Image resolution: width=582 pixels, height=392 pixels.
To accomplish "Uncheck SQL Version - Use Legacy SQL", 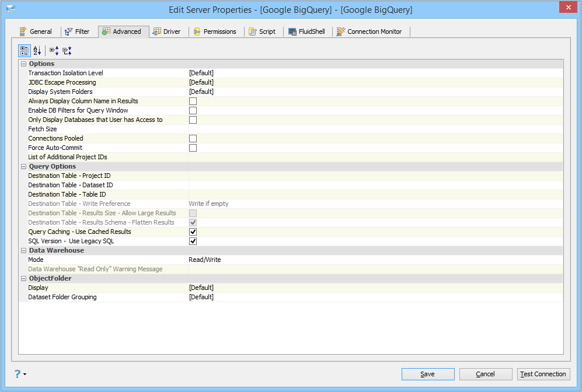I will (x=193, y=241).
